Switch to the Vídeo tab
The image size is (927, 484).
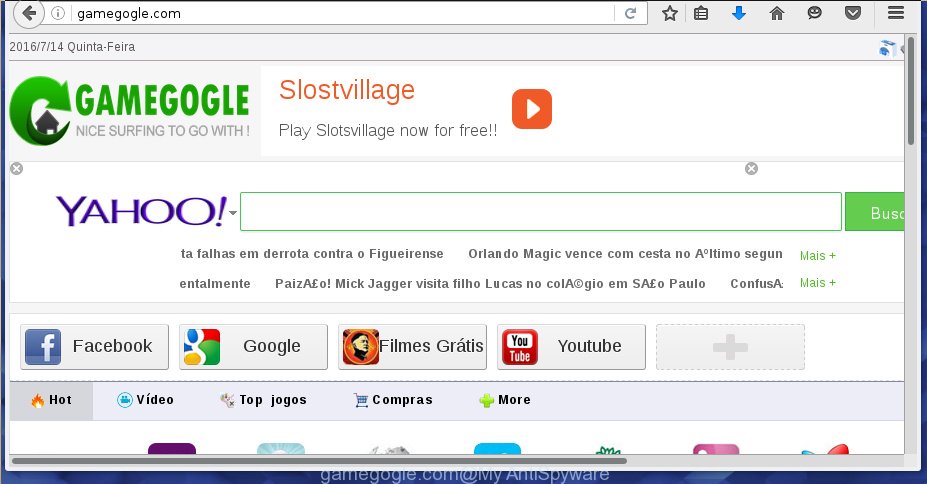click(x=145, y=400)
